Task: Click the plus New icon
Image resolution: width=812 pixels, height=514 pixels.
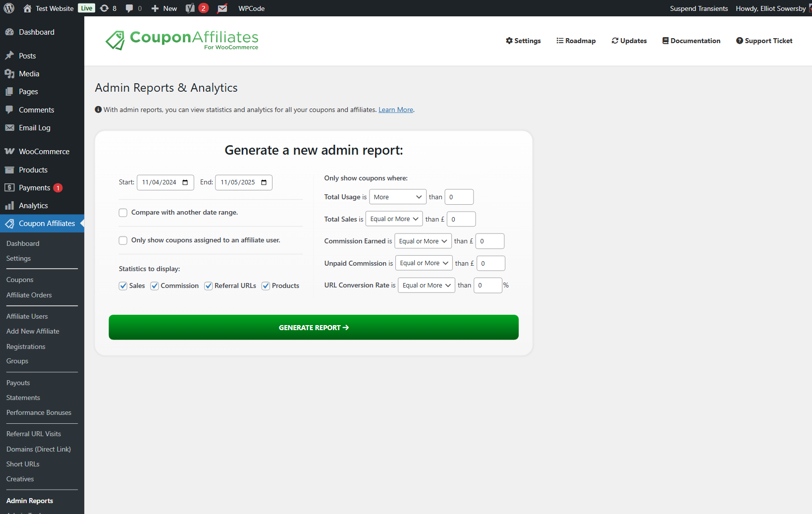Action: (x=155, y=8)
